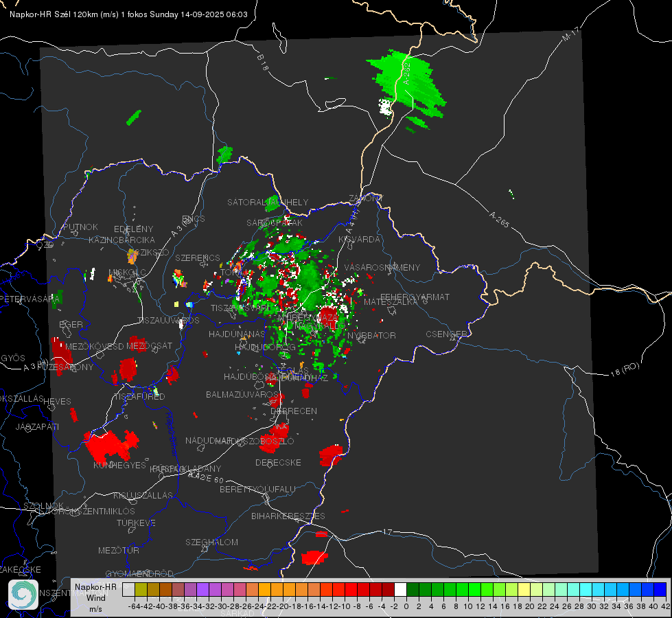This screenshot has width=672, height=618.
Task: Click the ÓZD city label
Action: tap(45, 244)
